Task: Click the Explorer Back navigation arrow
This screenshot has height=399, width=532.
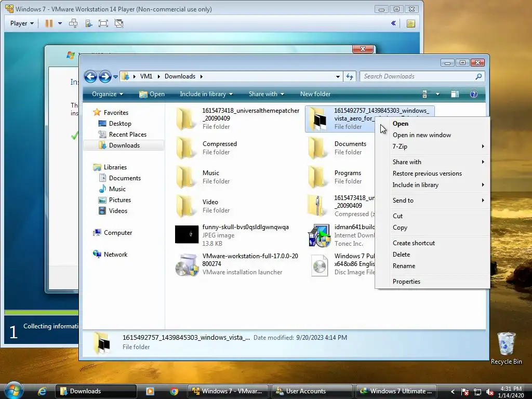Action: [90, 77]
